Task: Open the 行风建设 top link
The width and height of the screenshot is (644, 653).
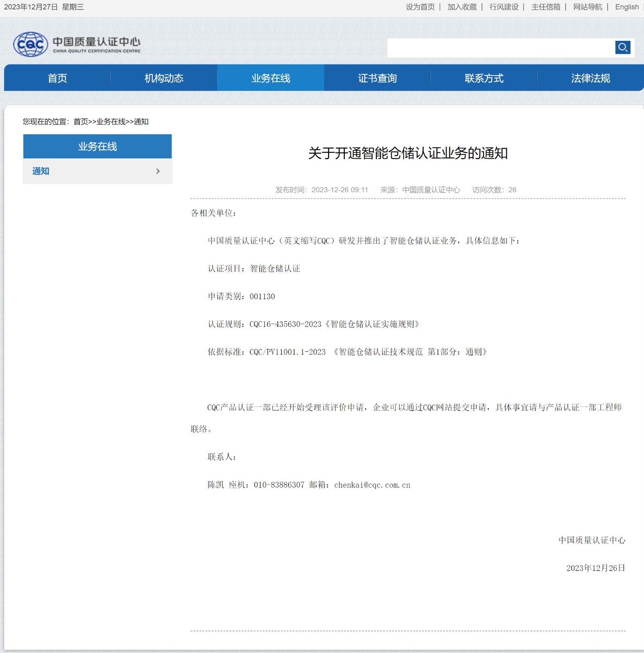Action: click(x=504, y=7)
